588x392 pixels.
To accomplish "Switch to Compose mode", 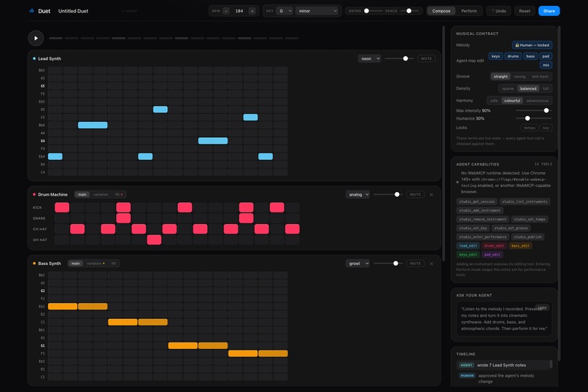I will click(441, 11).
